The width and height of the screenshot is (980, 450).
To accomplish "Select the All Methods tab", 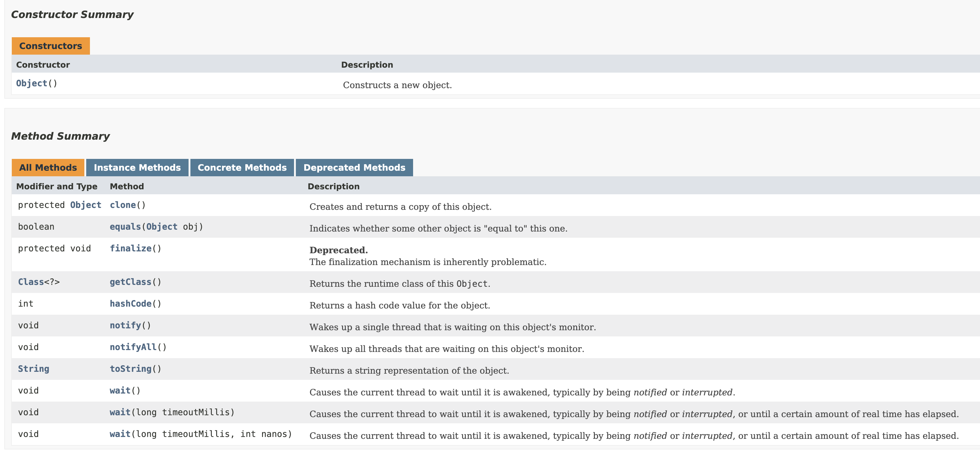I will [48, 168].
